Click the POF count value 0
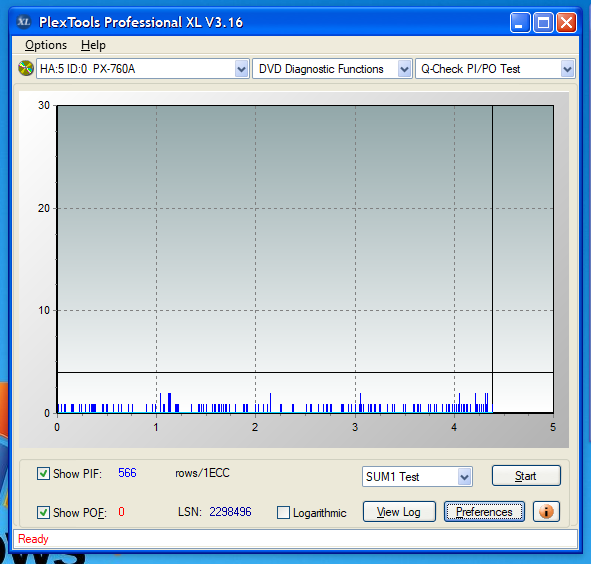 click(x=121, y=512)
